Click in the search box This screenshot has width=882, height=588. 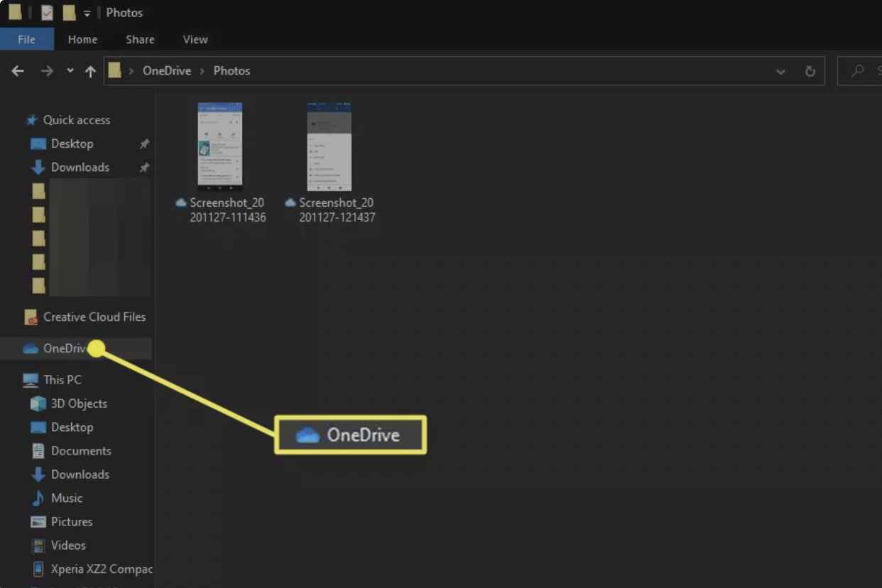tap(859, 71)
